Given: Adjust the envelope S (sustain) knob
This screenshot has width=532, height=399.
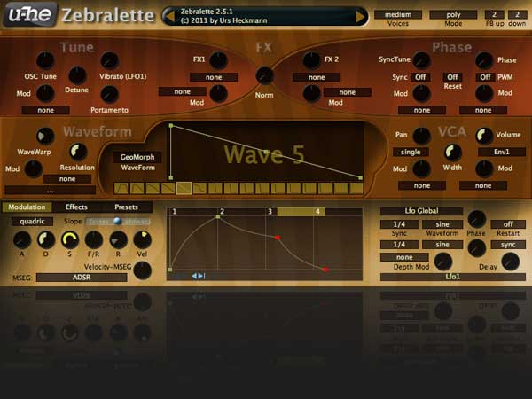Looking at the screenshot, I should point(69,240).
